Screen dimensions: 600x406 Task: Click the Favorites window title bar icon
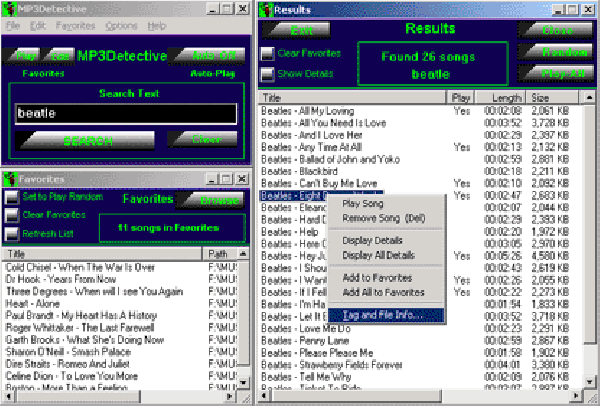[10, 179]
